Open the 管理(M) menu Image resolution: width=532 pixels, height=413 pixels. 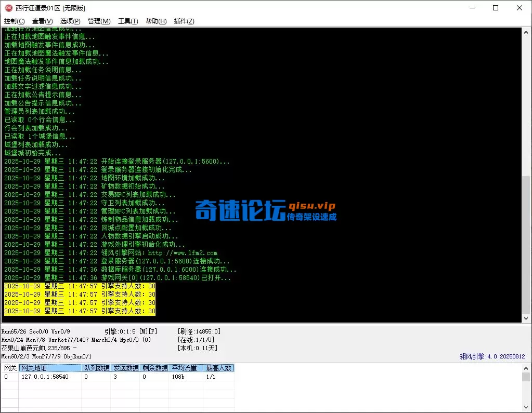tap(99, 21)
